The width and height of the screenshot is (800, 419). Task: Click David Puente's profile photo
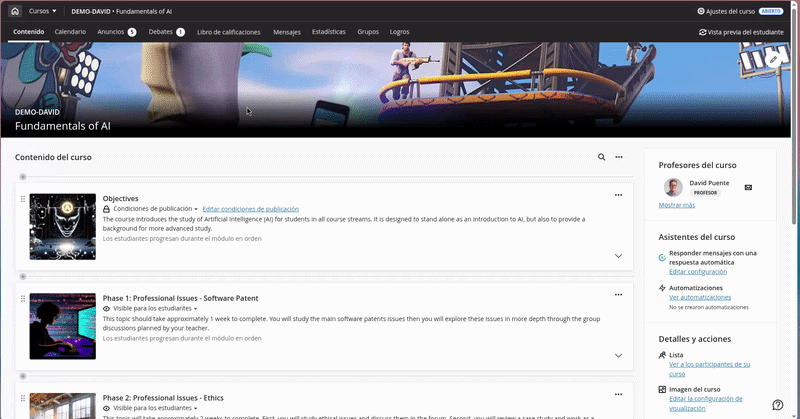[x=673, y=187]
